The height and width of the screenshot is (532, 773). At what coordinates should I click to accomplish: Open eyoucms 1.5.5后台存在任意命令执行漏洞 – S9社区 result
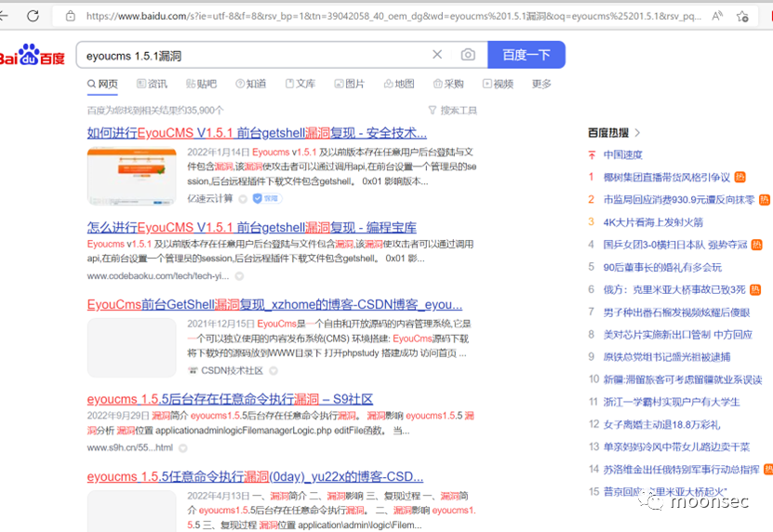click(x=230, y=399)
